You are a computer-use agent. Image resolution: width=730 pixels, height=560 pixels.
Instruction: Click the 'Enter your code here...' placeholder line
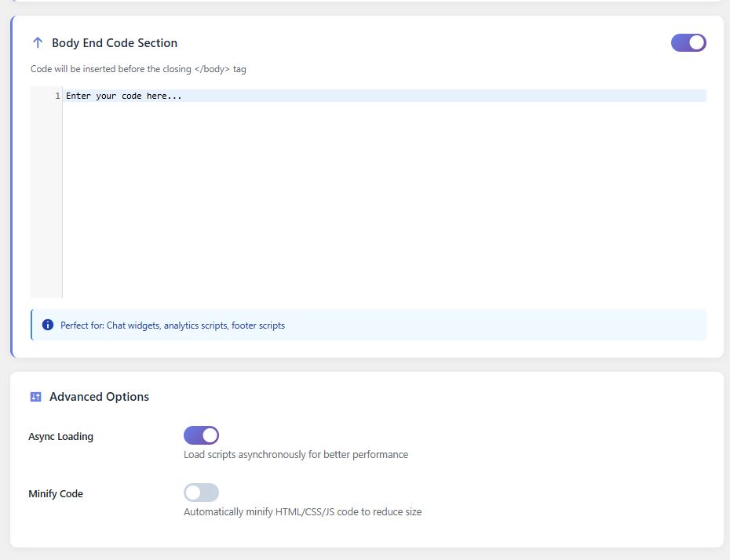tap(124, 96)
